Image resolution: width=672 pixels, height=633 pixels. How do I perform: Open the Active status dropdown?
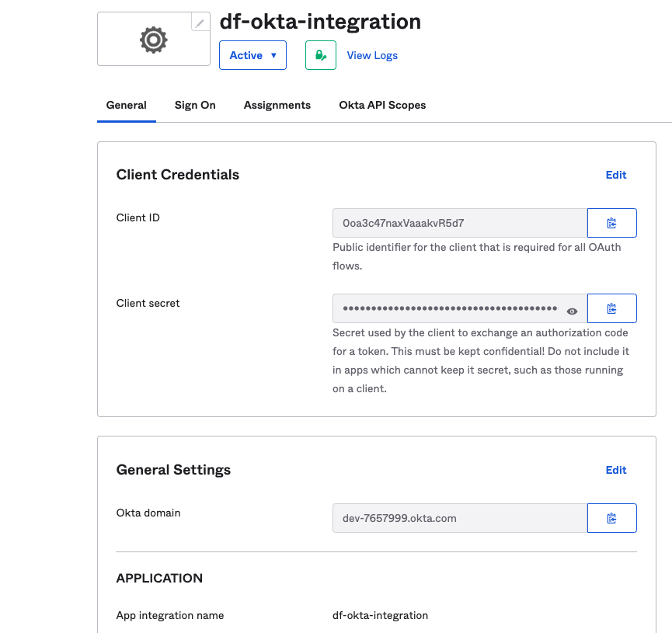(252, 55)
